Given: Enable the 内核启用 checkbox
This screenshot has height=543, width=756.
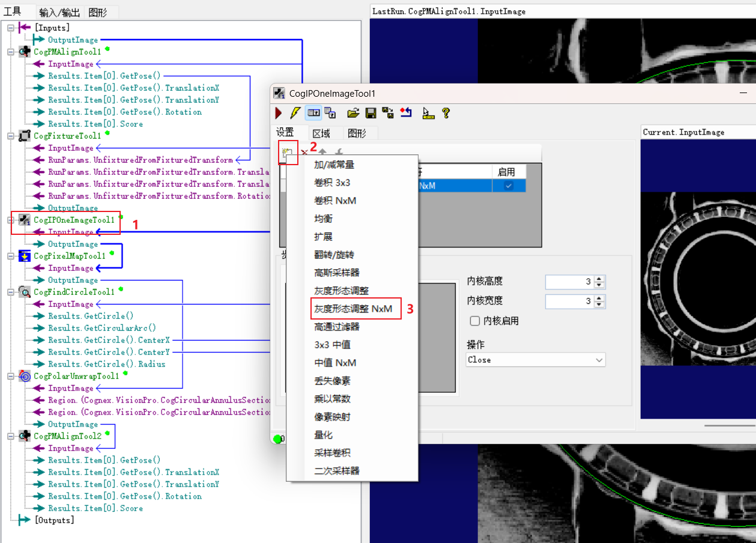Looking at the screenshot, I should (x=474, y=321).
